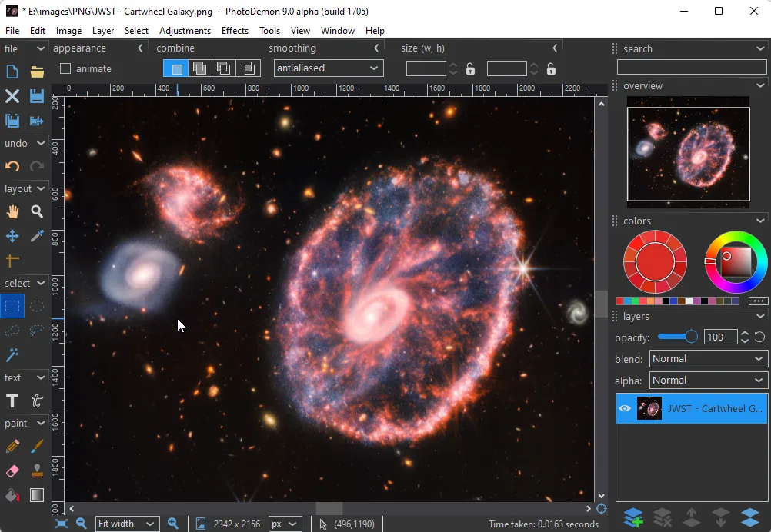The width and height of the screenshot is (771, 532).
Task: Hide the JWST Cartwheel Galaxy layer
Action: pyautogui.click(x=625, y=408)
